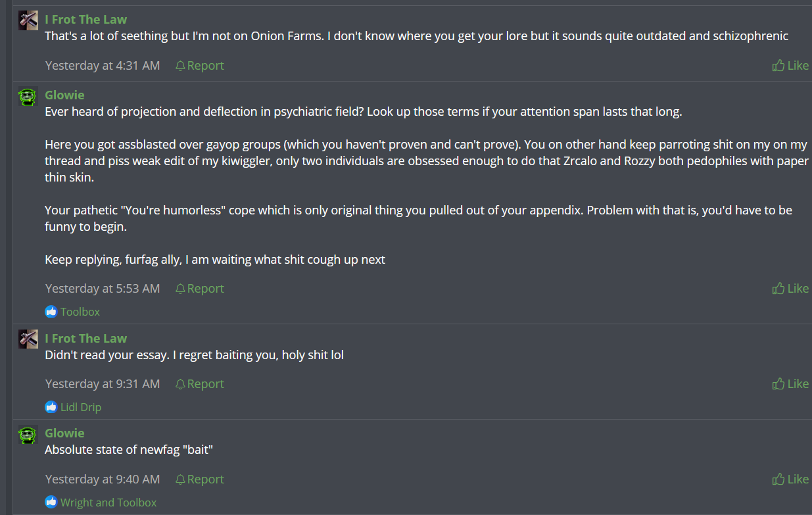Report the 5:53 AM post by Glowie
Viewport: 812px width, 515px height.
(200, 288)
